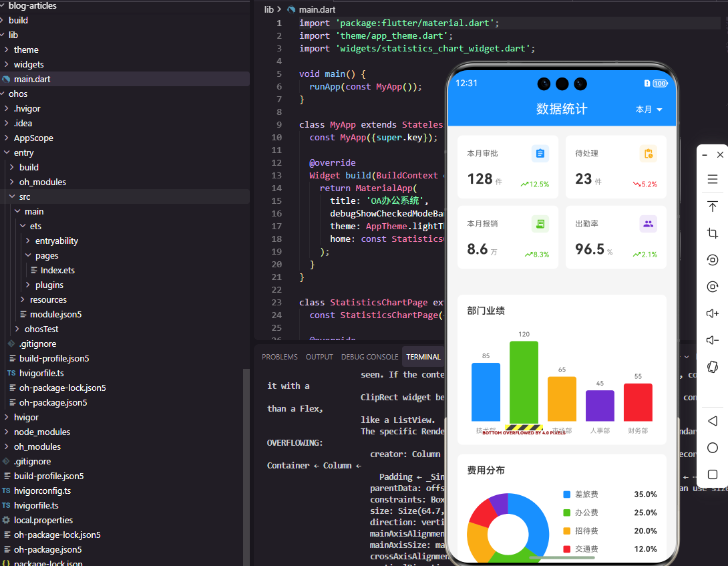Click the emulator pin-to-top arrow icon
This screenshot has width=728, height=566.
tap(712, 206)
